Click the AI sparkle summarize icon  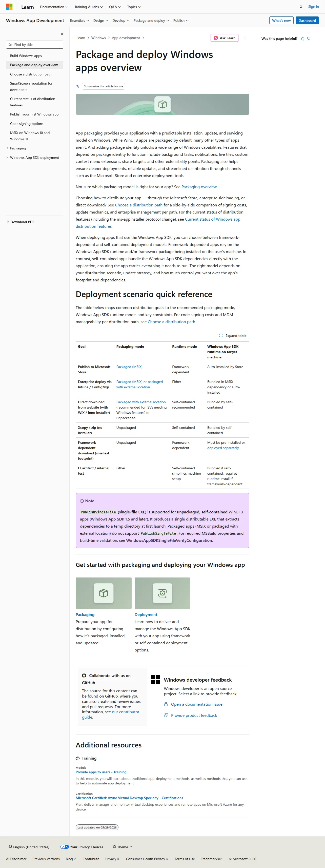point(78,86)
